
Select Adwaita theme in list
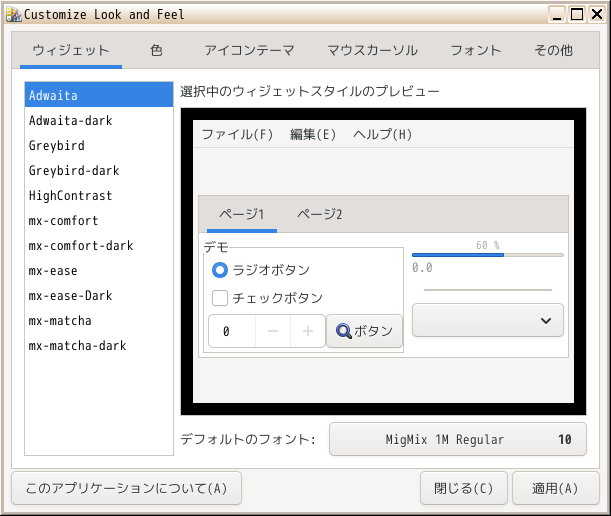click(x=99, y=95)
